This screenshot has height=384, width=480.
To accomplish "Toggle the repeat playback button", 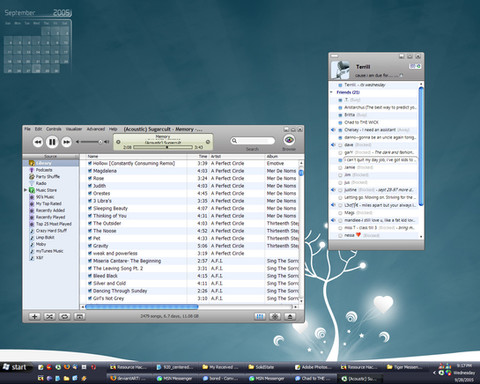I will click(64, 316).
